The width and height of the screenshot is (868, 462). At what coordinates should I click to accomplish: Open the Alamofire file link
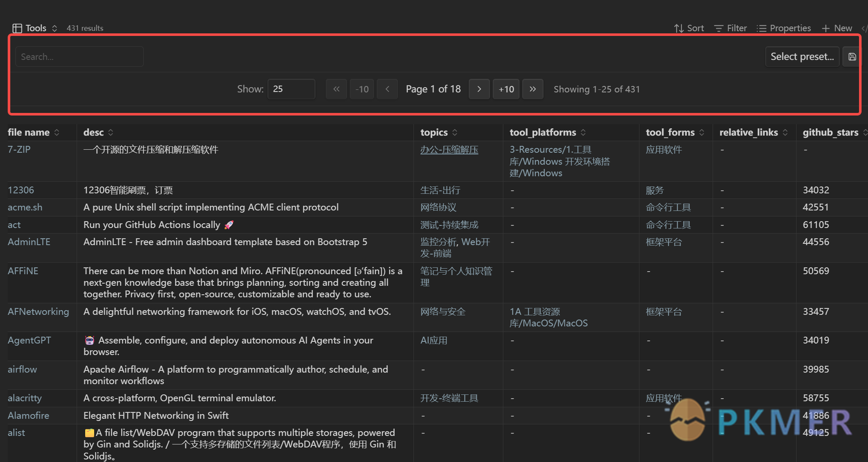[28, 416]
